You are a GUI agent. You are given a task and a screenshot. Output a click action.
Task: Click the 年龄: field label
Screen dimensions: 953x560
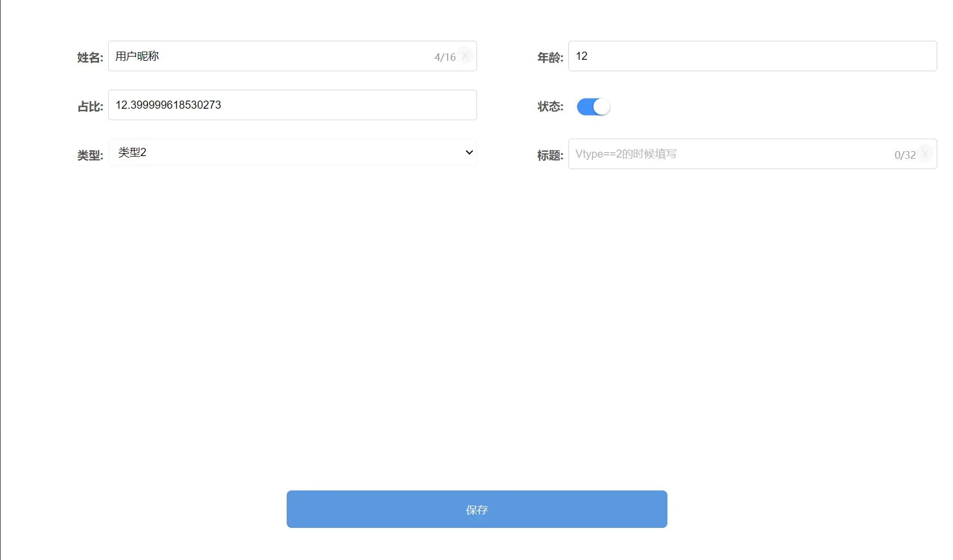tap(550, 58)
